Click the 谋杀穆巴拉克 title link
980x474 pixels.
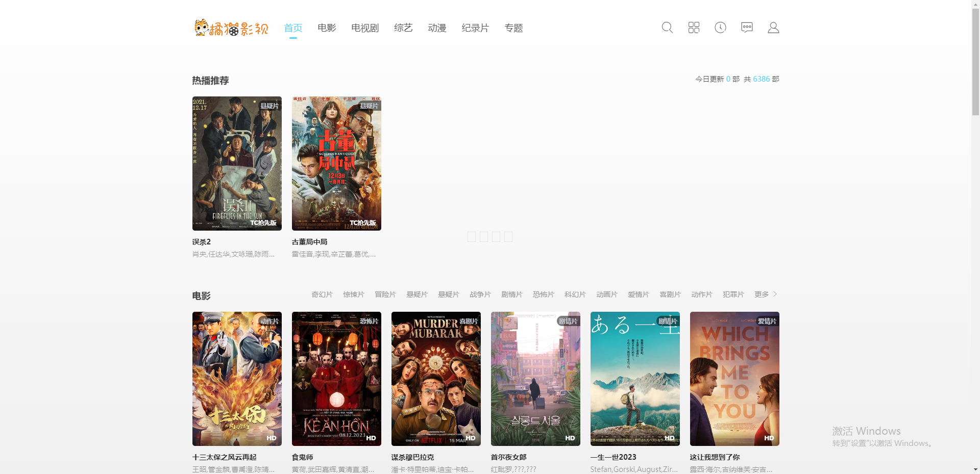coord(413,457)
